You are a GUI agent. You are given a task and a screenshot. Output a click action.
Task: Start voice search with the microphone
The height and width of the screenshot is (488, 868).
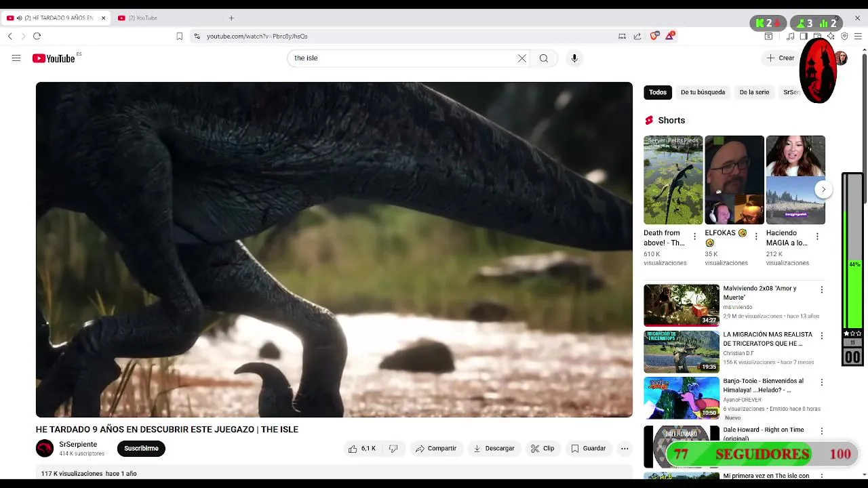point(574,58)
